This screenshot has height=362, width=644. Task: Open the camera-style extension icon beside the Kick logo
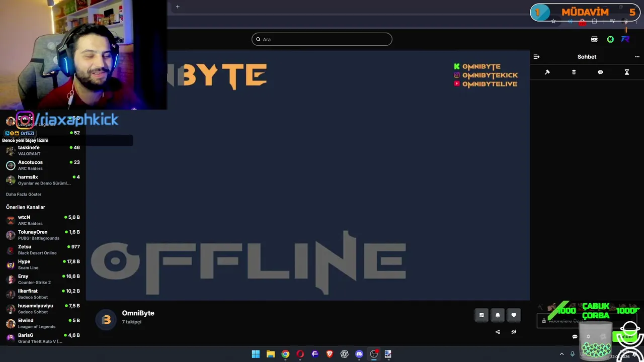[x=594, y=39]
